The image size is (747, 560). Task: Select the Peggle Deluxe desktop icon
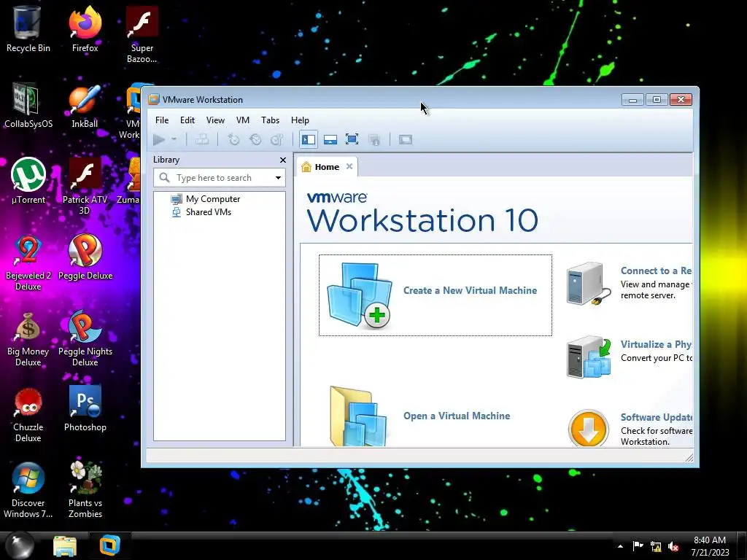point(85,257)
